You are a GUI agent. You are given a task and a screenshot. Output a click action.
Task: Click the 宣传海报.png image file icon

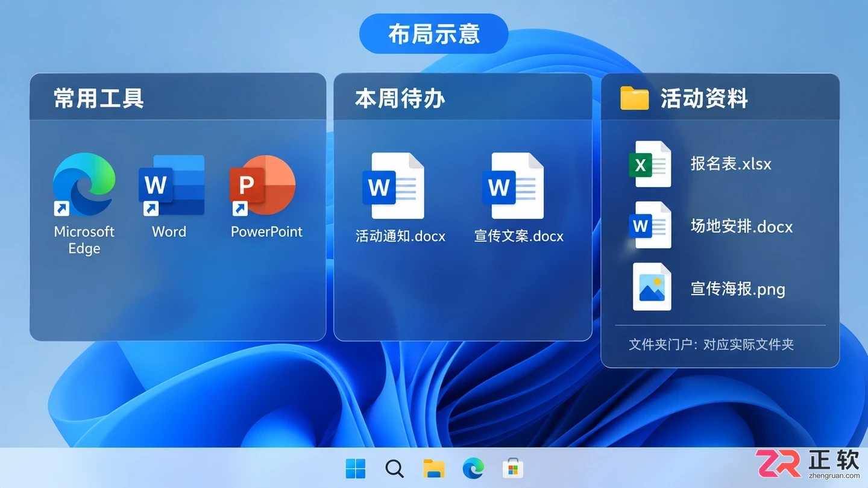click(x=652, y=287)
